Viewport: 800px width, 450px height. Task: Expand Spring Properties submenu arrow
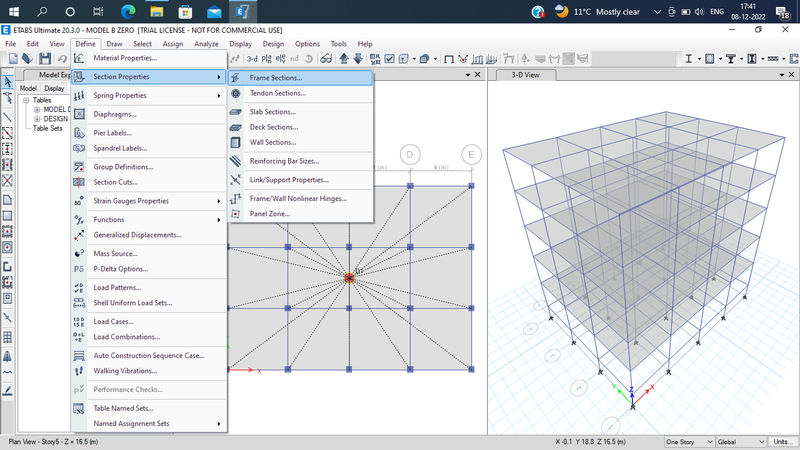pos(219,95)
